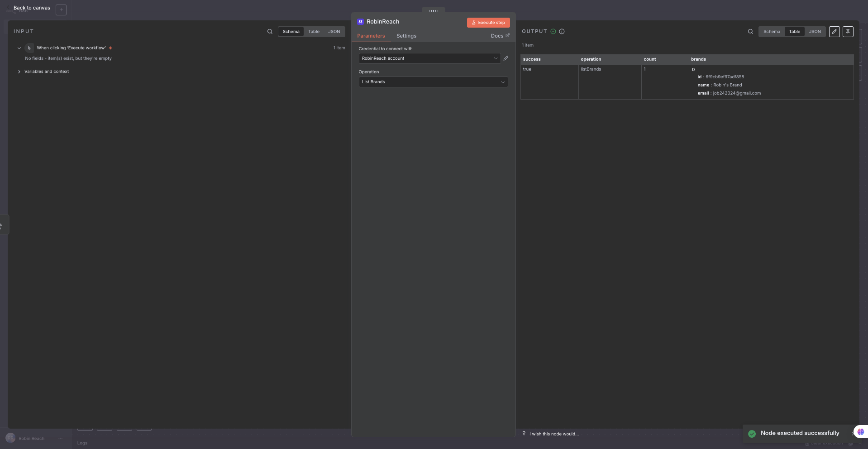The width and height of the screenshot is (868, 449).
Task: Click the output info icon
Action: point(562,32)
